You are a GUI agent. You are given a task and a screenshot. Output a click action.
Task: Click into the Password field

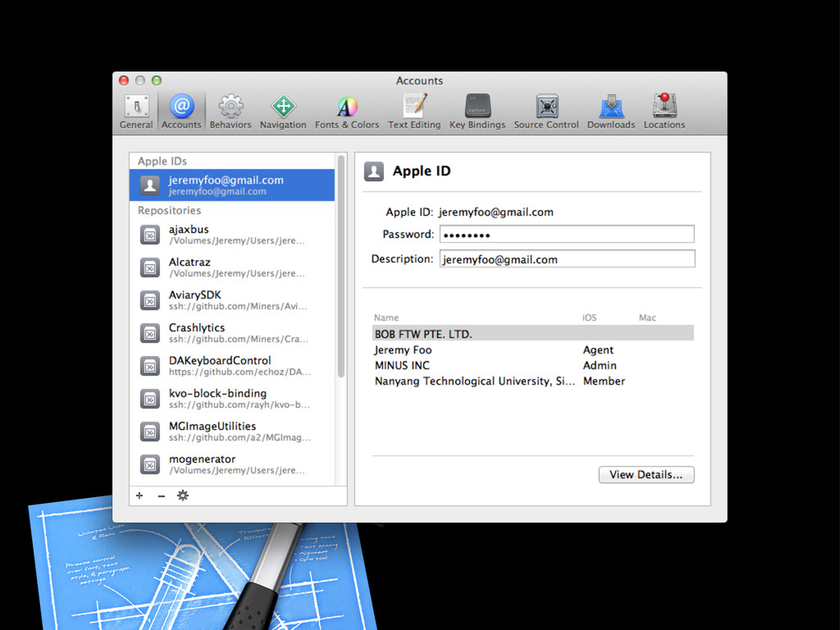(x=567, y=234)
